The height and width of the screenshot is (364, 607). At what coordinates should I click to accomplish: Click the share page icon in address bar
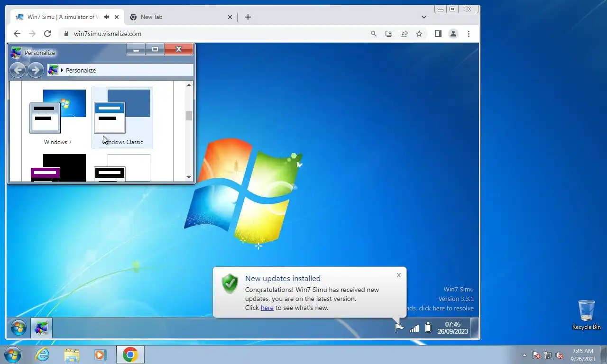coord(404,34)
